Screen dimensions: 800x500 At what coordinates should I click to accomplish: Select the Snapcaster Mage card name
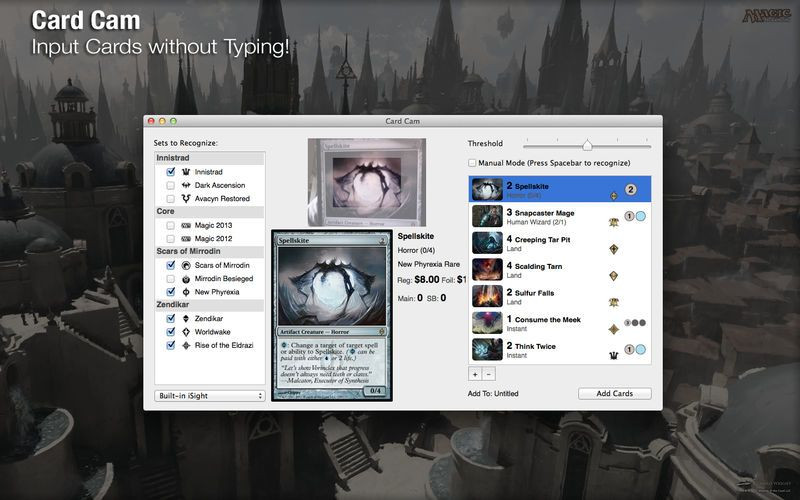[x=544, y=213]
